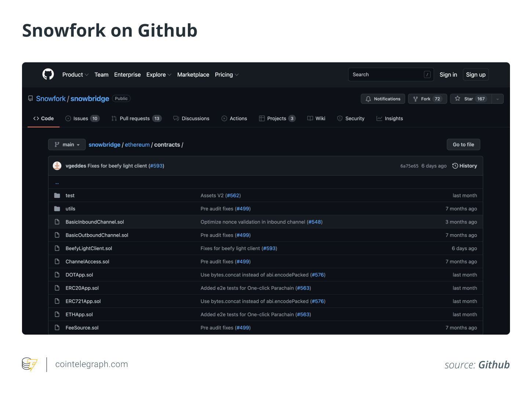Expand the Product menu

click(75, 74)
